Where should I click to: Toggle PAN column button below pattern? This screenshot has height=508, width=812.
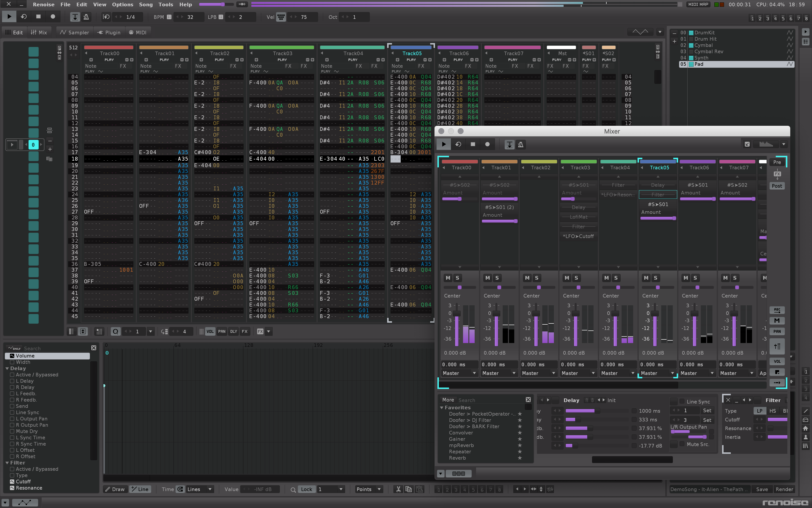[x=222, y=331]
